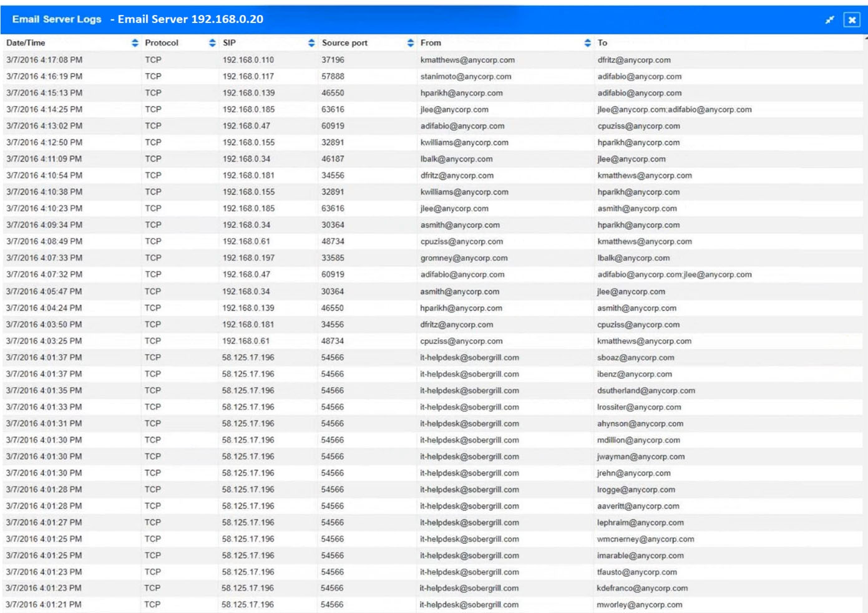Select timestamp 3/7/2016 4:01:35 PM

pyautogui.click(x=44, y=391)
